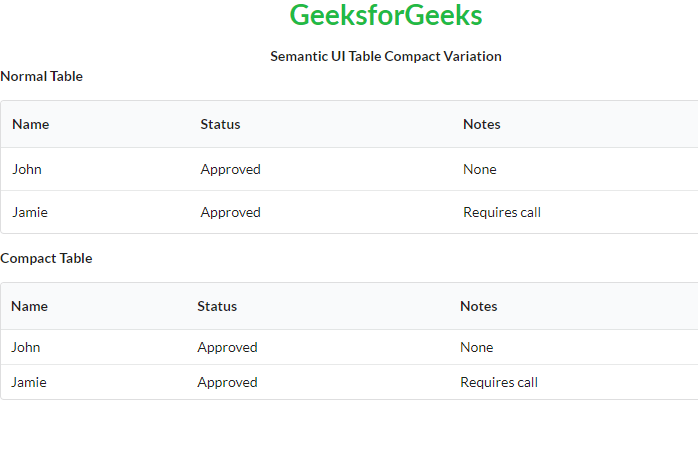
Task: Click the Semantic UI Table Compact Variation subtitle
Action: click(x=385, y=56)
